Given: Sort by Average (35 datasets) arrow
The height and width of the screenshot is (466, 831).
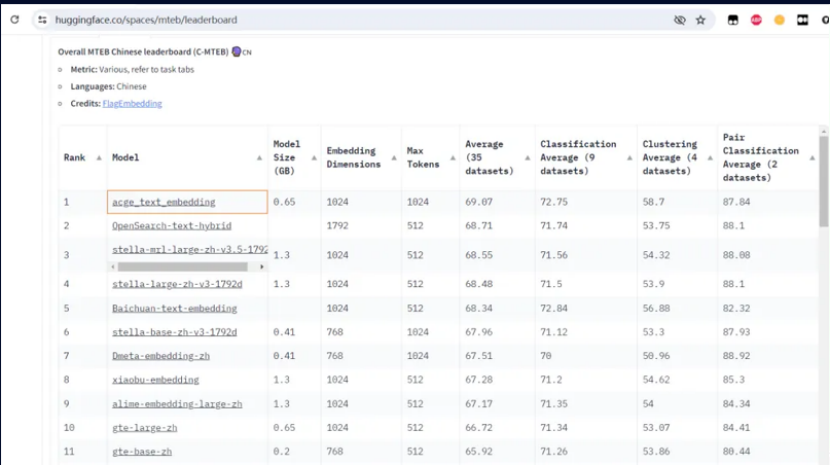Looking at the screenshot, I should (527, 158).
